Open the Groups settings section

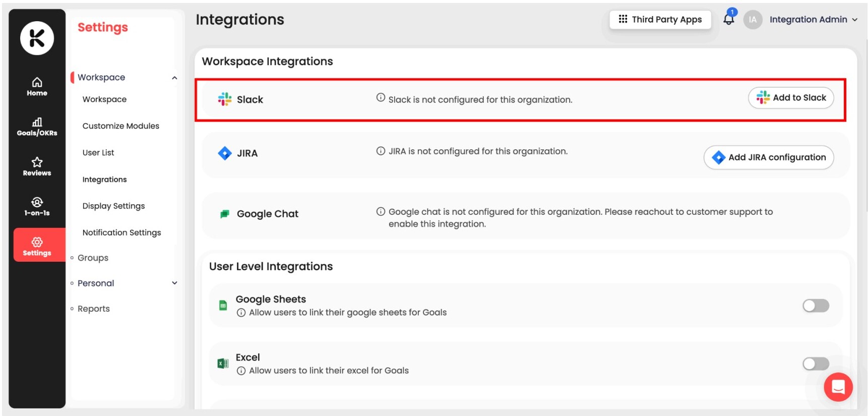click(93, 258)
